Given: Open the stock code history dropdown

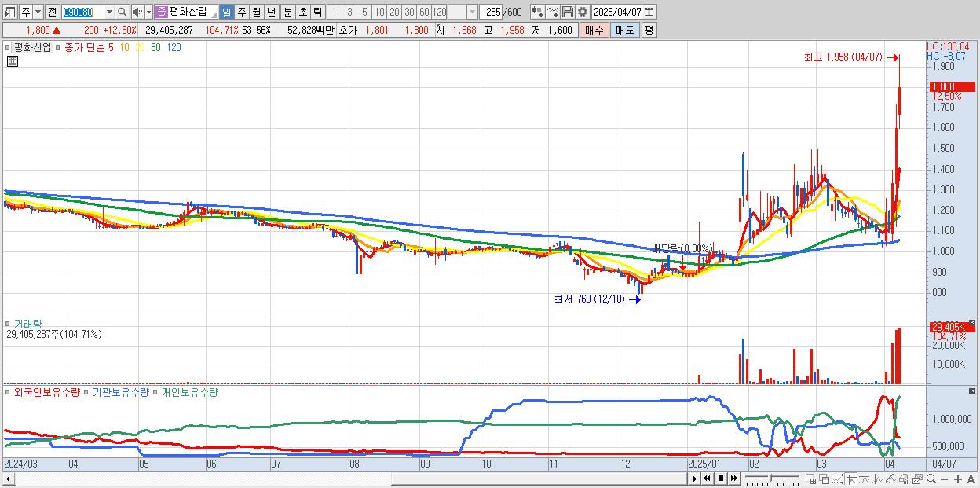Looking at the screenshot, I should pos(109,12).
